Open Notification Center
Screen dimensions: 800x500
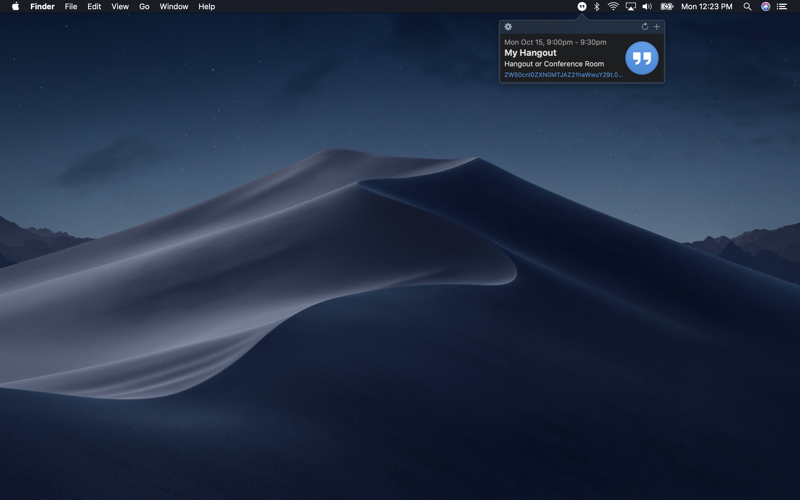pos(782,7)
